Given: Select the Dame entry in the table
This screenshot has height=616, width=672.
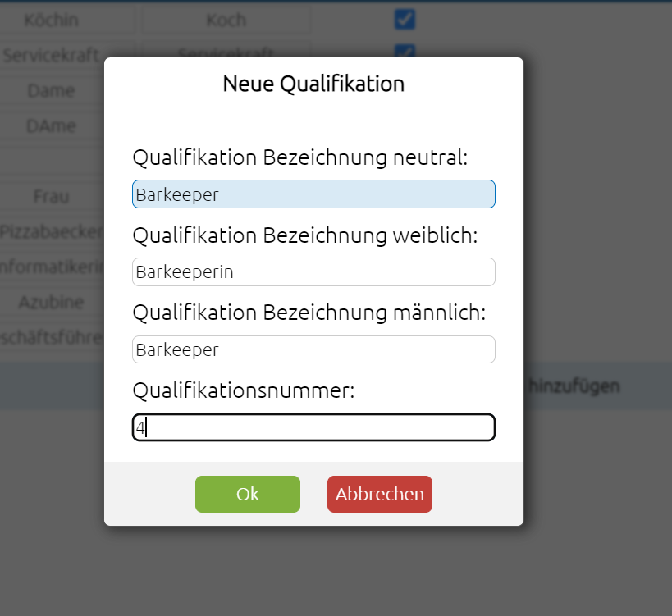Looking at the screenshot, I should point(52,90).
